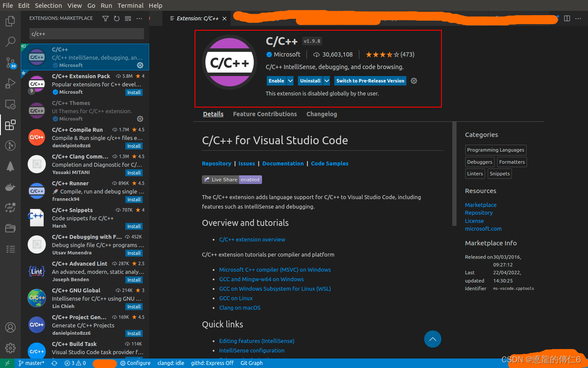
Task: Open the Selection menu
Action: click(x=48, y=6)
